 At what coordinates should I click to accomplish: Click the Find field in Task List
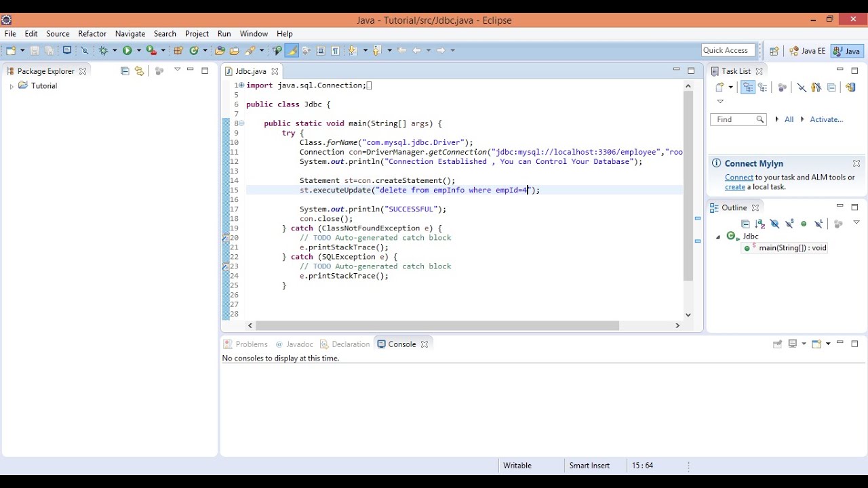[x=738, y=119]
